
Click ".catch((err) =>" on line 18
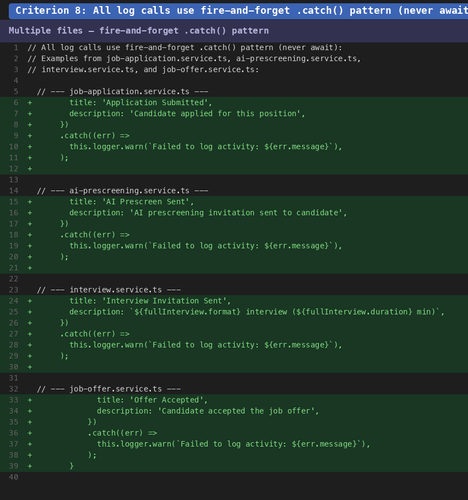click(x=95, y=234)
